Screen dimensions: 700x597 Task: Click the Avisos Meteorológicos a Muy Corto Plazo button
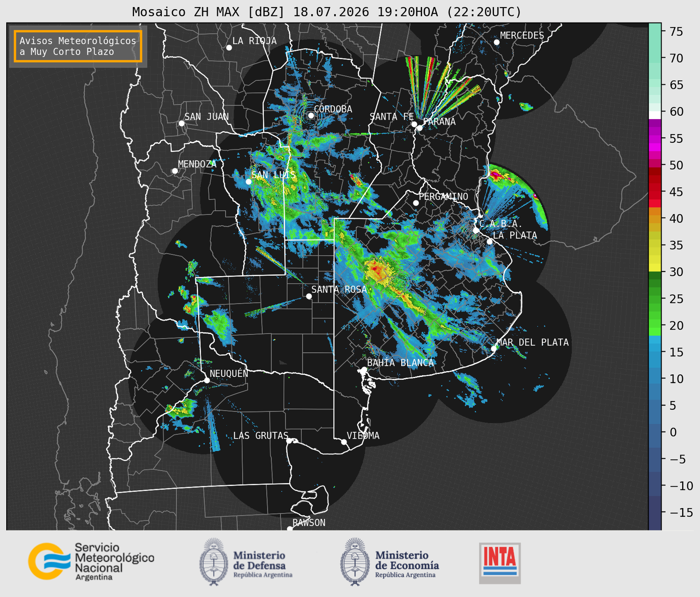pos(78,46)
